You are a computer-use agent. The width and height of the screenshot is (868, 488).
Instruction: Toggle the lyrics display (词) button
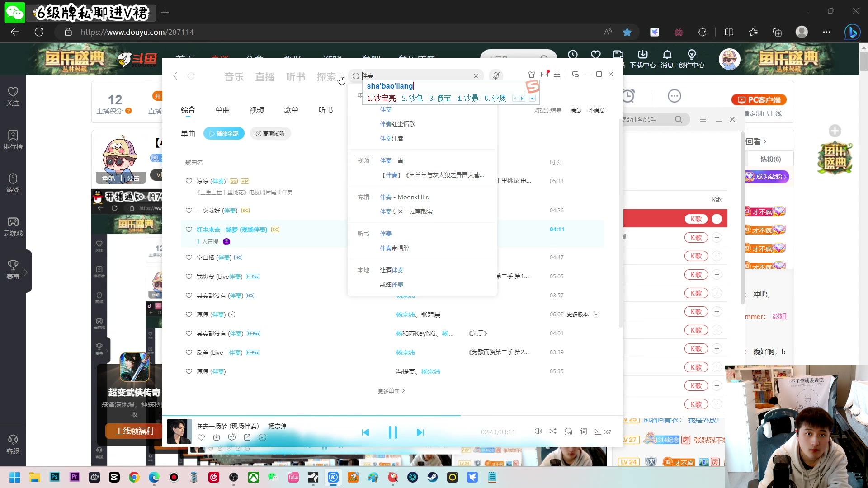(x=584, y=432)
